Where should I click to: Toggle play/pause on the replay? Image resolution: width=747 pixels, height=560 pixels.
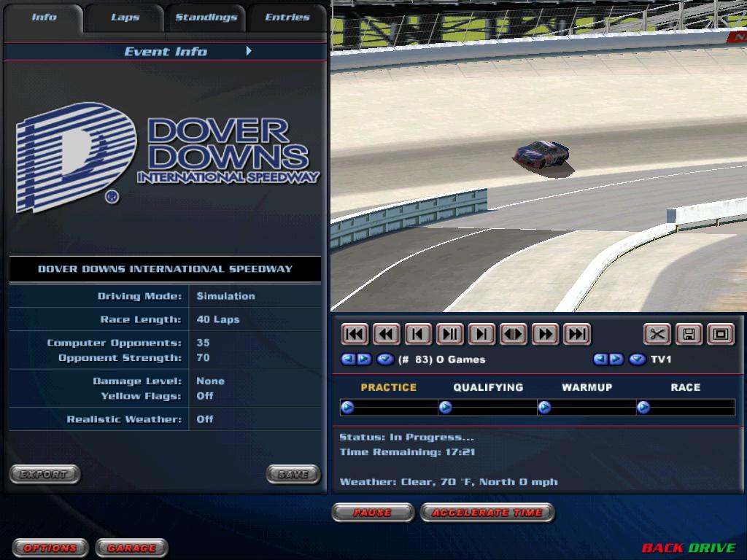tap(449, 334)
